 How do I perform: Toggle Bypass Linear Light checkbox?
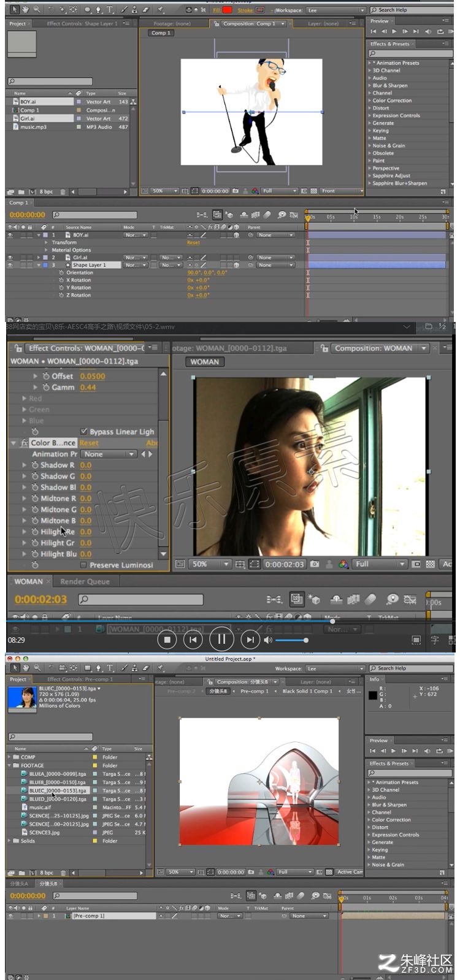click(x=84, y=432)
